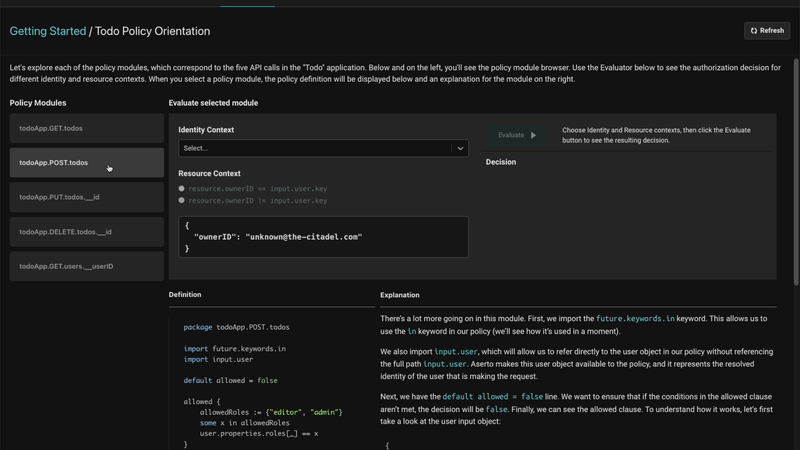The width and height of the screenshot is (800, 450).
Task: Click inside the Resource Context JSON box
Action: [x=323, y=237]
